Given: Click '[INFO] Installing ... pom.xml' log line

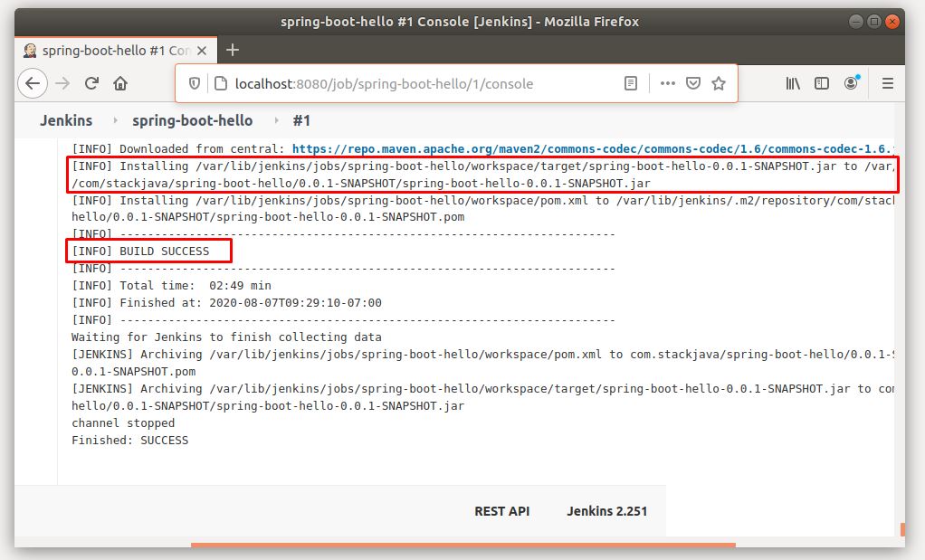Looking at the screenshot, I should (482, 209).
